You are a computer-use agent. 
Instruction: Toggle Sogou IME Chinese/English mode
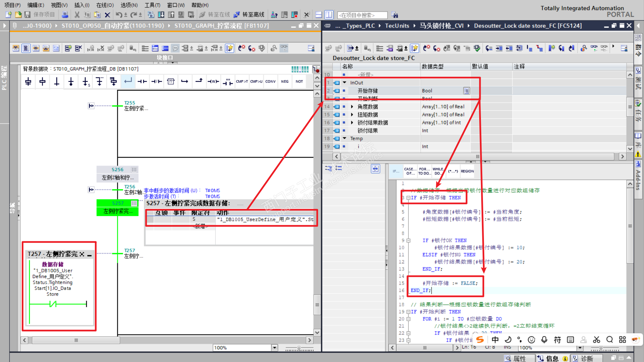pyautogui.click(x=495, y=340)
